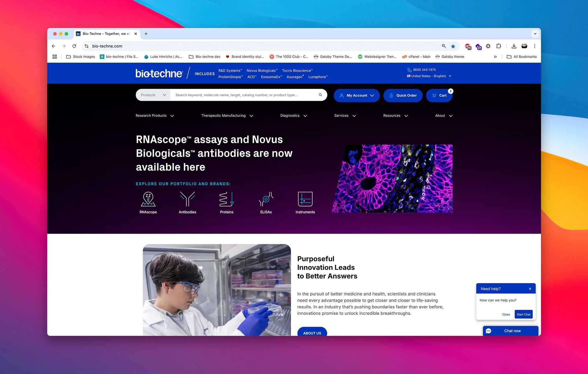Screen dimensions: 588x374
Task: Show hidden bookmarks with double chevron
Action: coord(495,57)
